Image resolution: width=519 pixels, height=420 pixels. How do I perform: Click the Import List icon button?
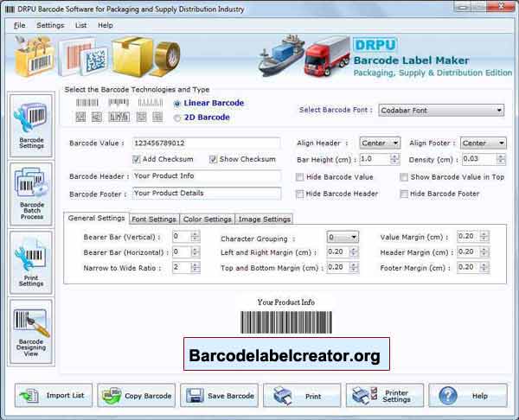click(x=54, y=395)
